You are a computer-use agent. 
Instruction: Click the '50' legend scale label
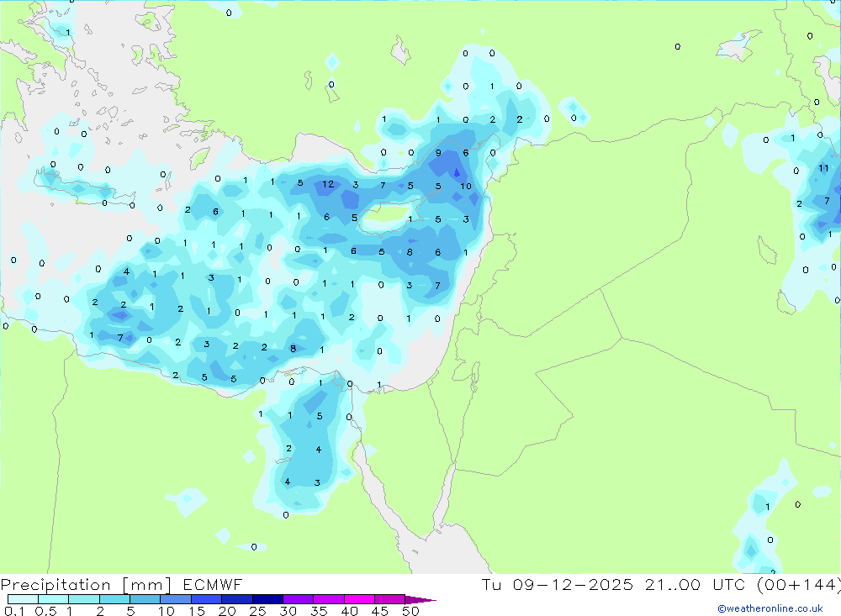pyautogui.click(x=411, y=611)
